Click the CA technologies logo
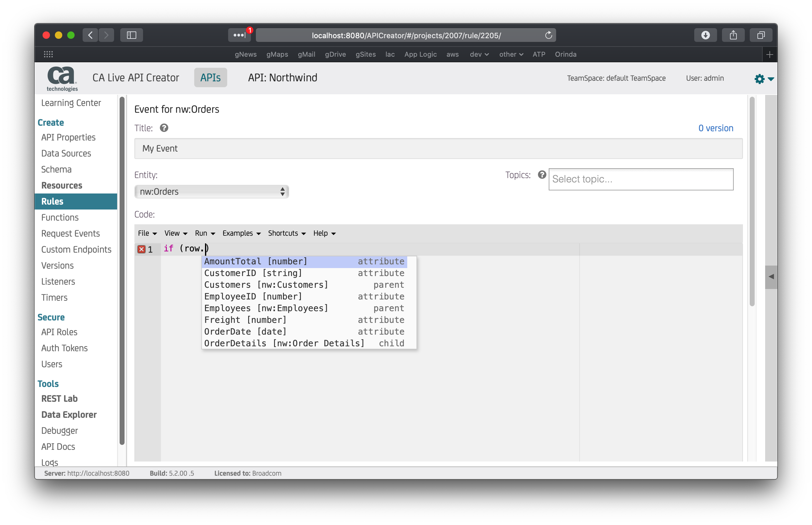The height and width of the screenshot is (525, 812). point(62,78)
